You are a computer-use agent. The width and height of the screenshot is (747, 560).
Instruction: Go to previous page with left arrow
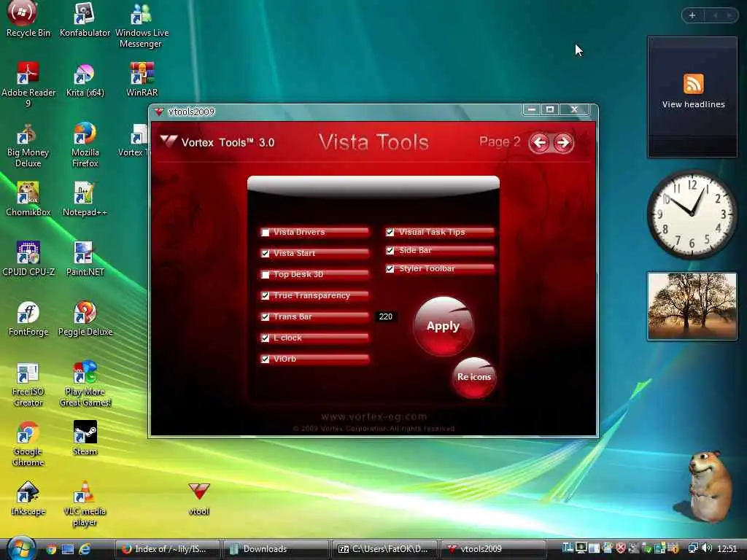point(540,142)
